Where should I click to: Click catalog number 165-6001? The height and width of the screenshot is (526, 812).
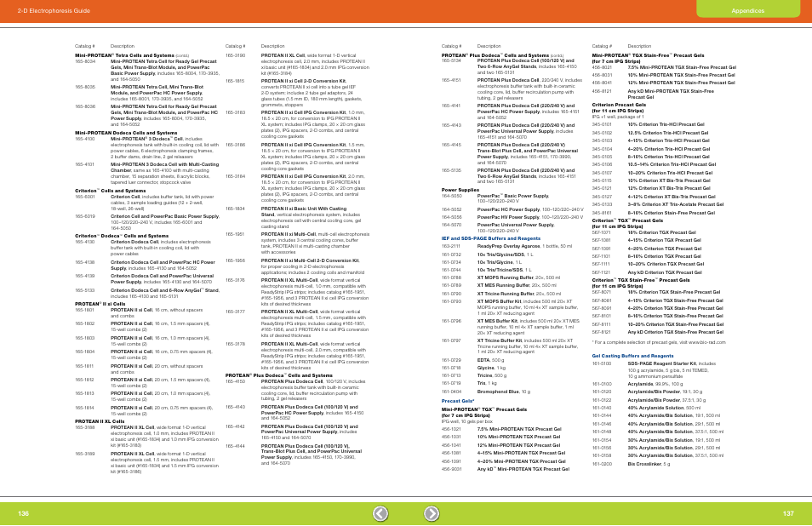(85, 197)
